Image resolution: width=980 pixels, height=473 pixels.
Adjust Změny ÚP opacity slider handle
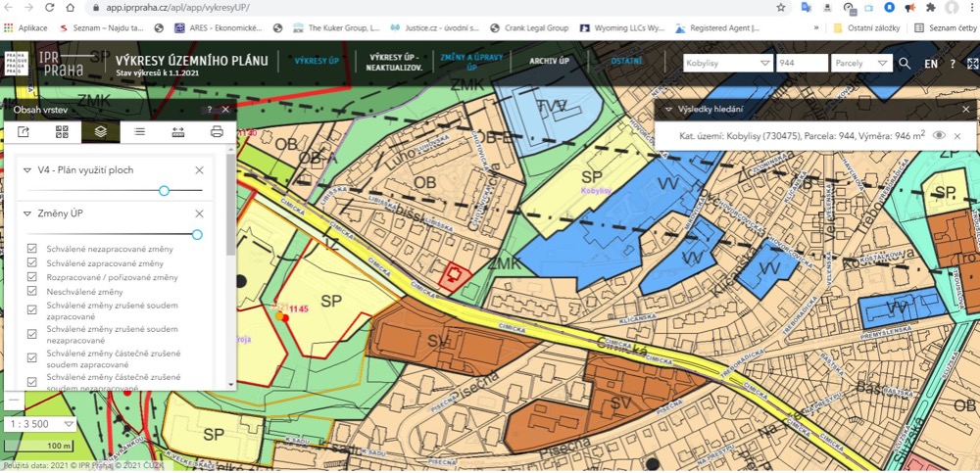[197, 234]
